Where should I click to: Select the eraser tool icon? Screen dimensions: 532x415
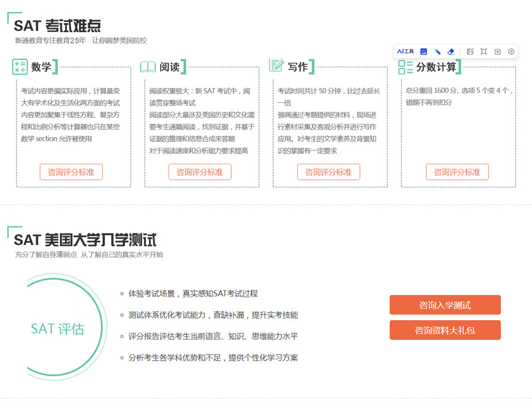point(451,51)
